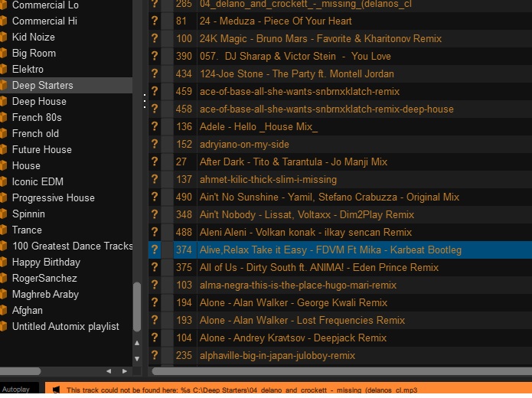Click the folder list scroll left arrow
This screenshot has width=532, height=398.
tap(108, 371)
